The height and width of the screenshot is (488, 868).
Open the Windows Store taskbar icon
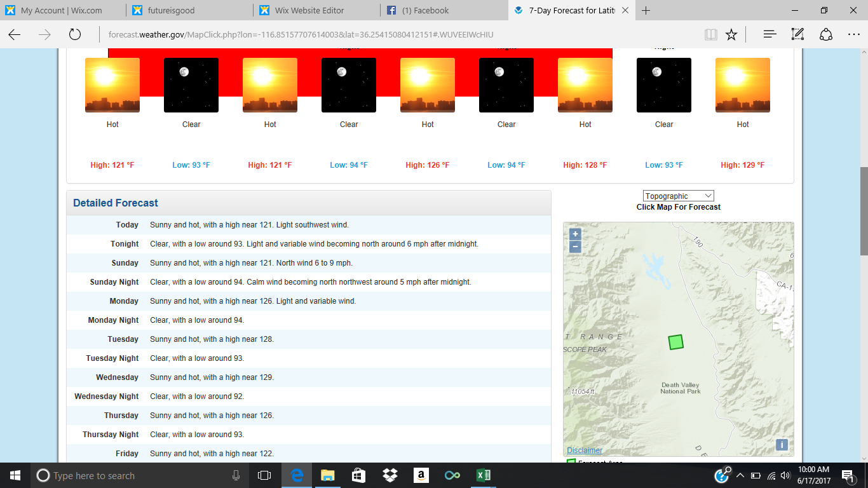pyautogui.click(x=358, y=475)
